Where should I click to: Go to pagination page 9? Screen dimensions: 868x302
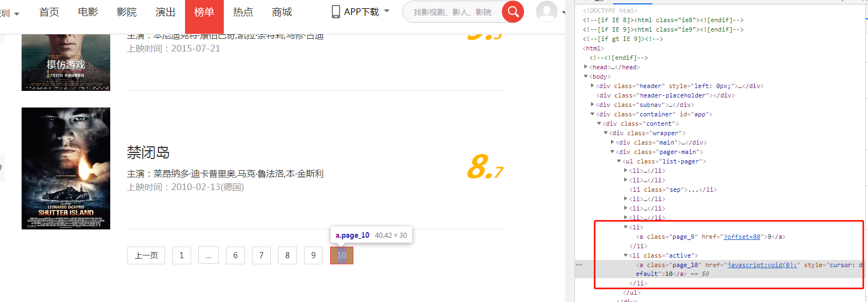coord(314,255)
